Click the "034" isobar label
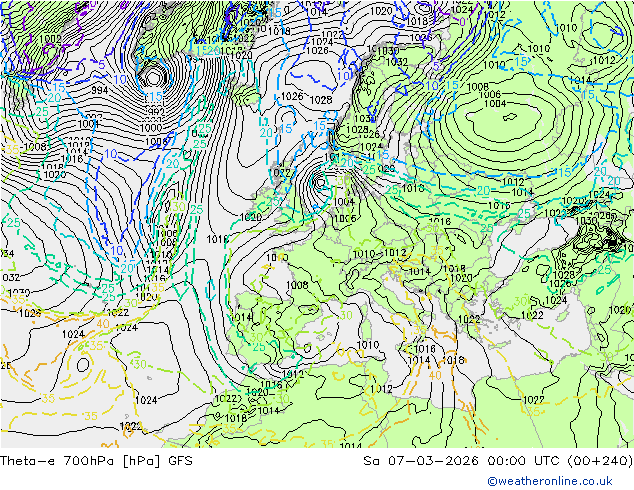 click(7, 253)
